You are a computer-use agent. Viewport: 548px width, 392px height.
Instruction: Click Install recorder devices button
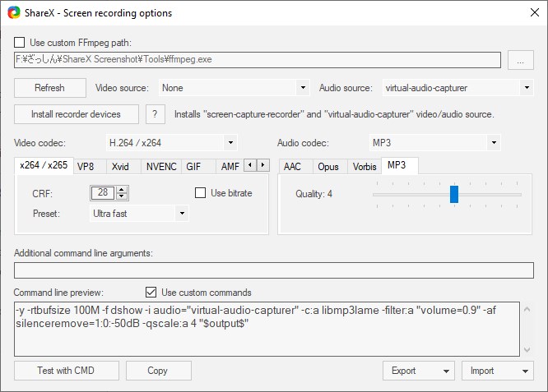click(77, 114)
